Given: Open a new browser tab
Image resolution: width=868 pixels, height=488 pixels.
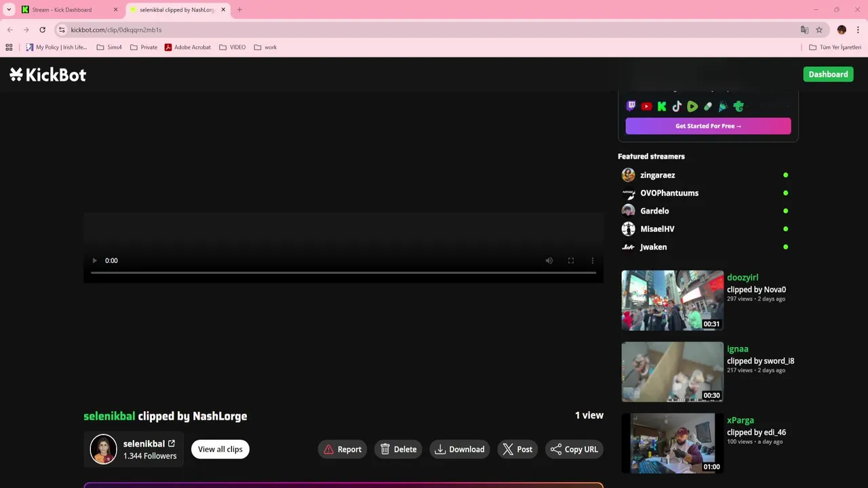Looking at the screenshot, I should 239,9.
